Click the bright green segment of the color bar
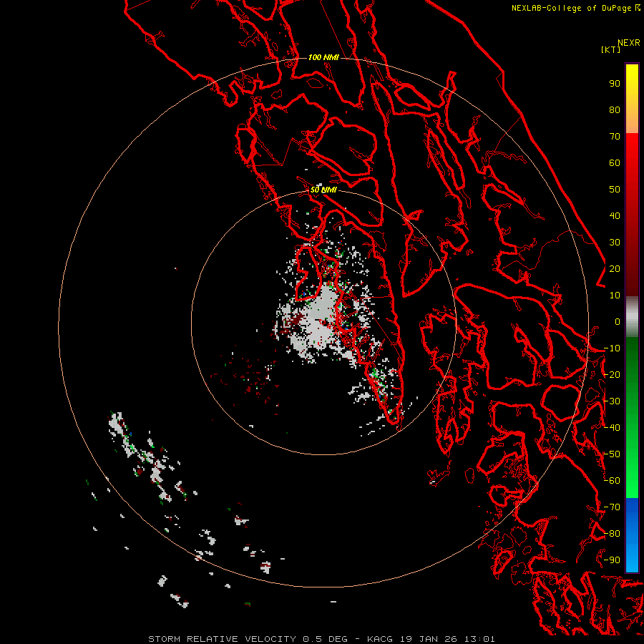644x644 pixels. tap(632, 472)
